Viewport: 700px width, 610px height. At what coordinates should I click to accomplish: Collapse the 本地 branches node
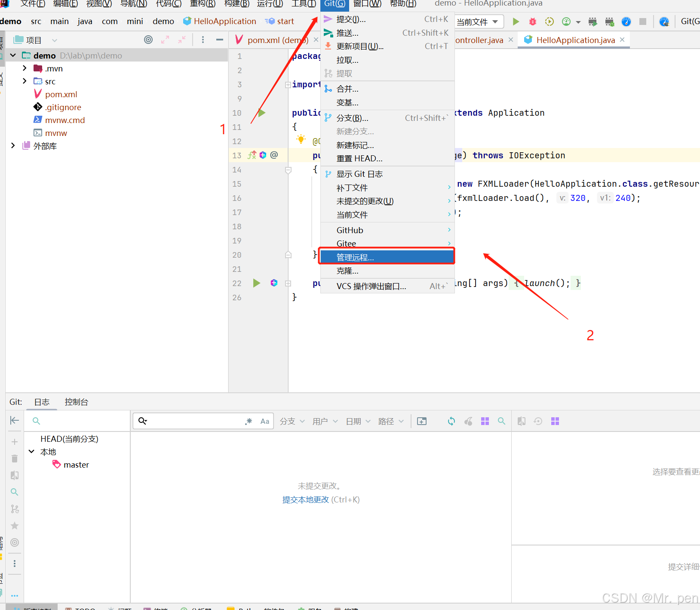pos(31,451)
